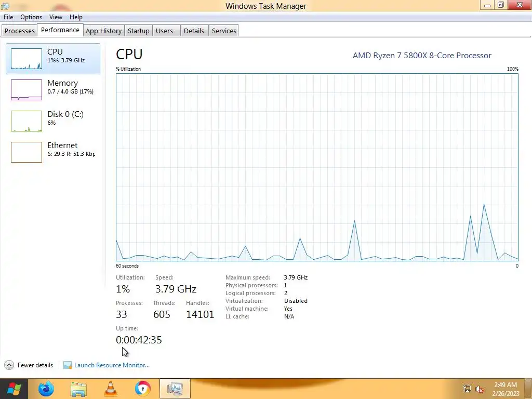Open the Services tab

[x=224, y=31]
